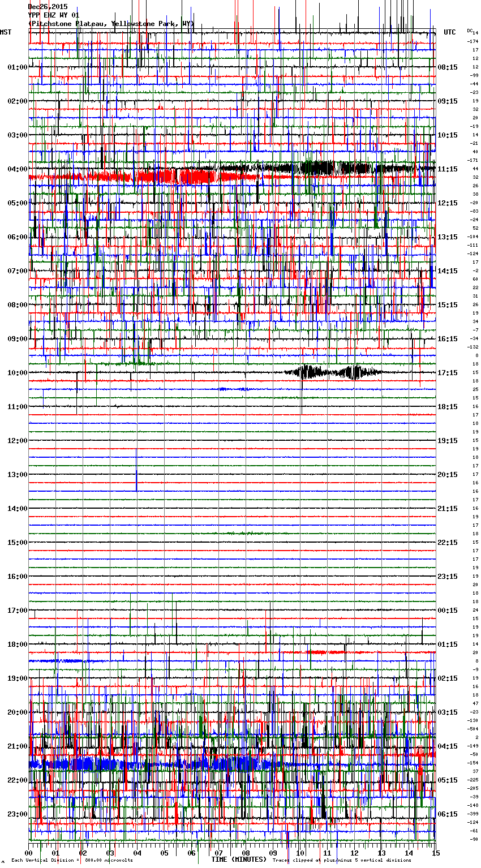481x868 pixels.
Task: Select the 07:00 MST hour label
Action: point(18,271)
